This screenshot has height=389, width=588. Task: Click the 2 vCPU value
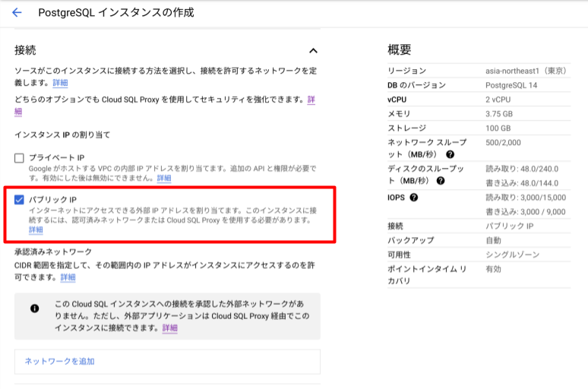pyautogui.click(x=498, y=100)
